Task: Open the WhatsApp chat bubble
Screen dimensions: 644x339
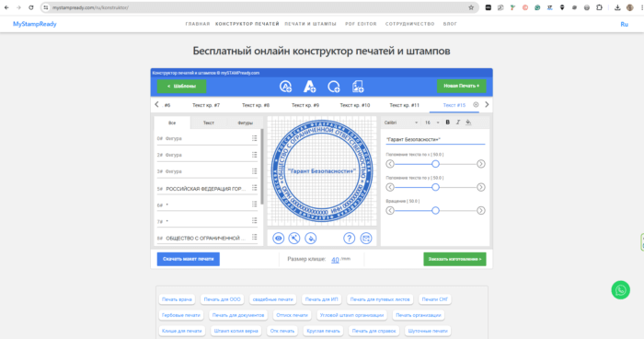Action: point(621,290)
